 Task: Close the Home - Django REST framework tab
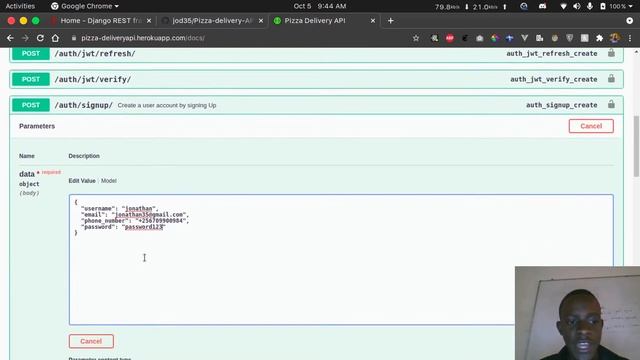pyautogui.click(x=149, y=20)
